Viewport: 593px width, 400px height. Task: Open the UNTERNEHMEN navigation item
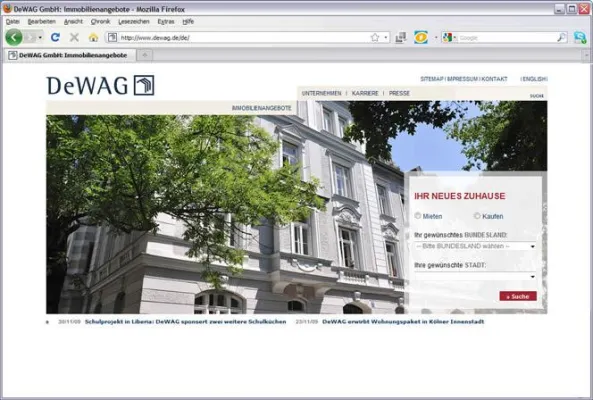click(321, 93)
